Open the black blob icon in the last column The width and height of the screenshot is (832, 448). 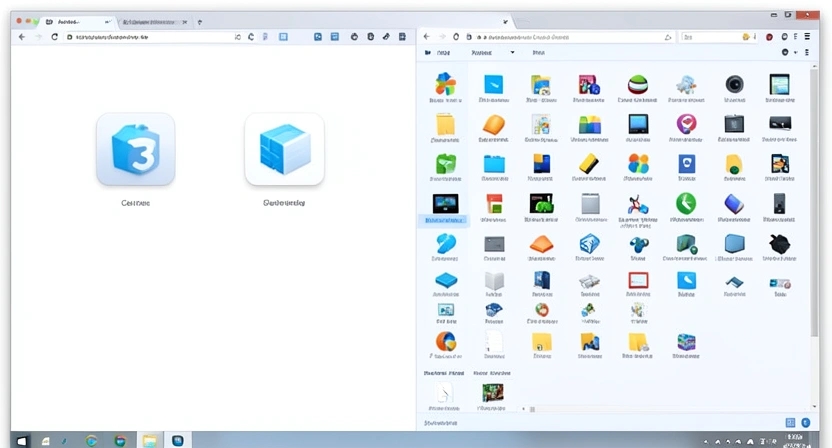779,244
